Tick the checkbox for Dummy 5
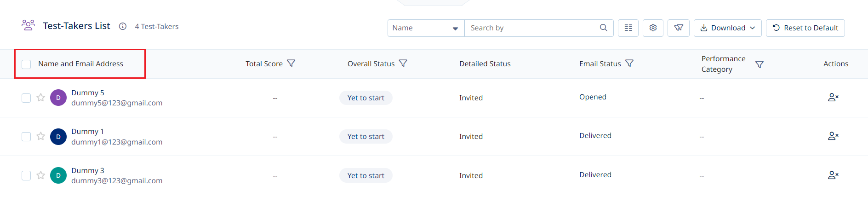The height and width of the screenshot is (197, 868). coord(26,98)
